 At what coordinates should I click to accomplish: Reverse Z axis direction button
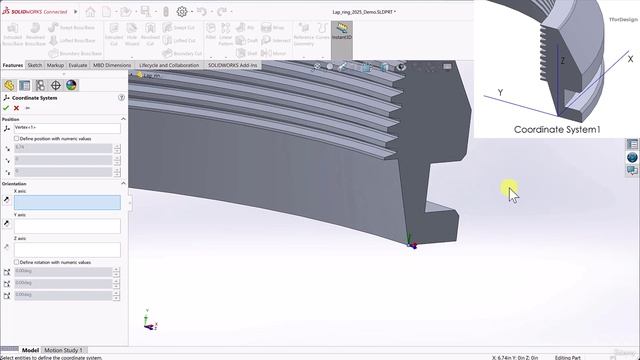[7, 247]
